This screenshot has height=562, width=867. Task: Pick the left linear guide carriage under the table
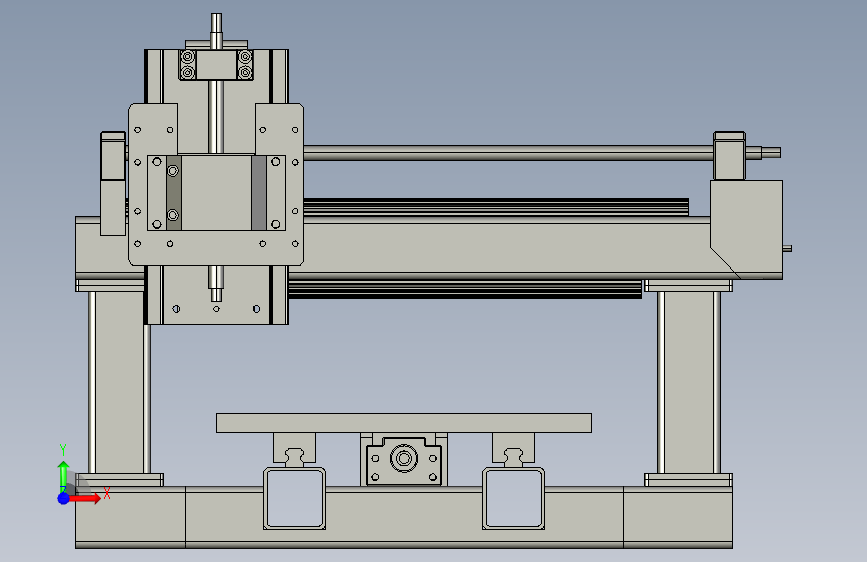(x=294, y=447)
